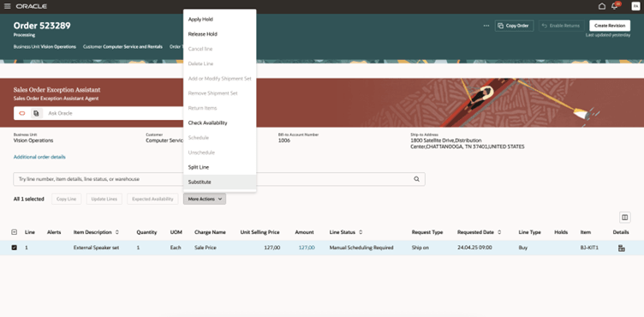Open line 1 details icon
Image resolution: width=644 pixels, height=317 pixels.
622,248
